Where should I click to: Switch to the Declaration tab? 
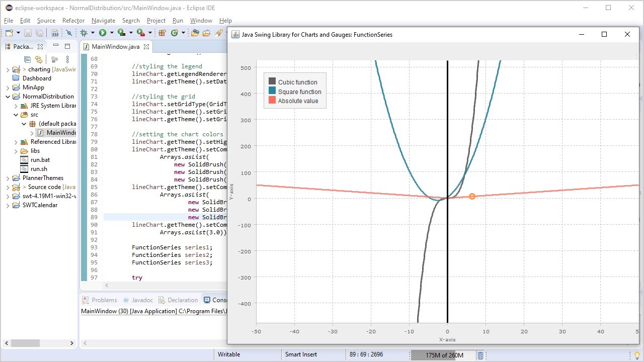click(178, 300)
